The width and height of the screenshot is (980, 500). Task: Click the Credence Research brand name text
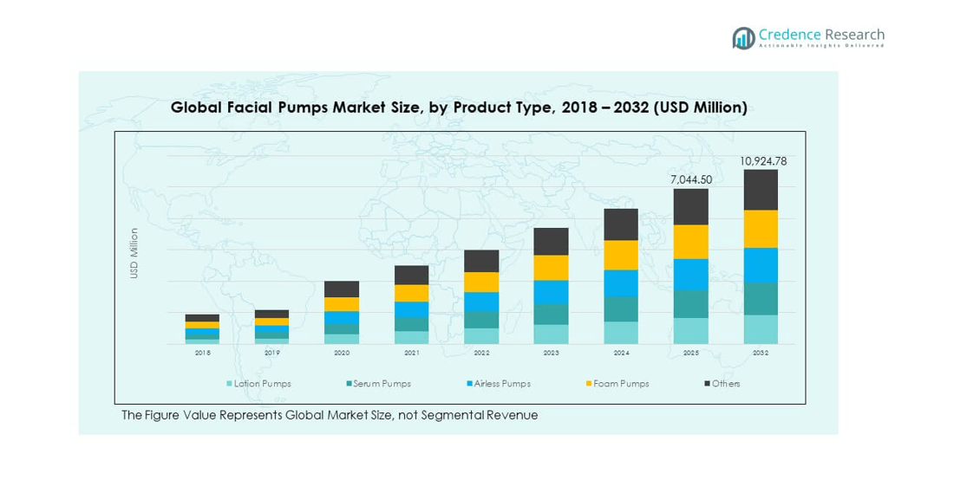coord(820,35)
